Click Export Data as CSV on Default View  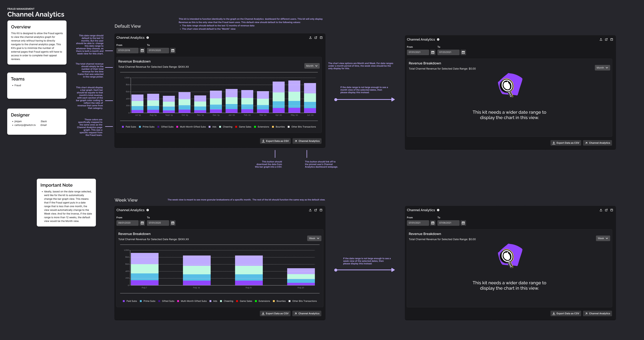click(275, 141)
